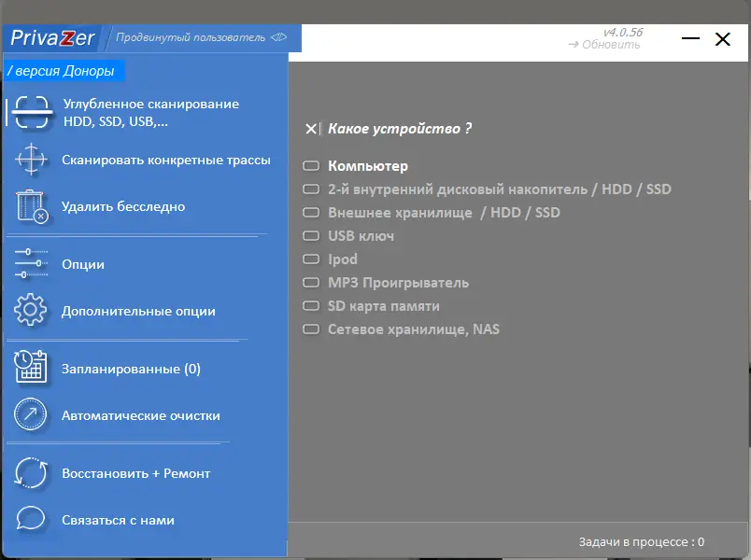This screenshot has height=560, width=751.
Task: Click the calendar scheduled tasks icon
Action: 31,367
